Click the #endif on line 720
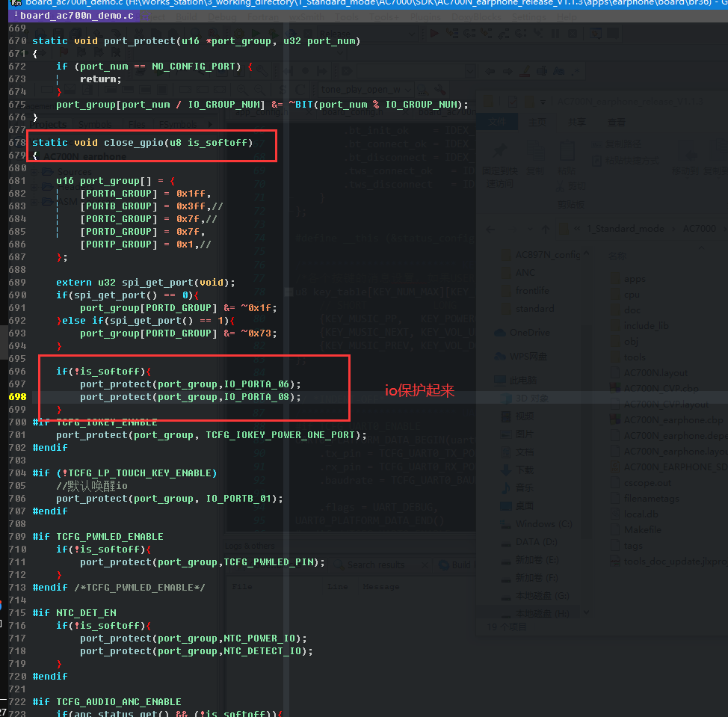The image size is (728, 717). point(50,677)
